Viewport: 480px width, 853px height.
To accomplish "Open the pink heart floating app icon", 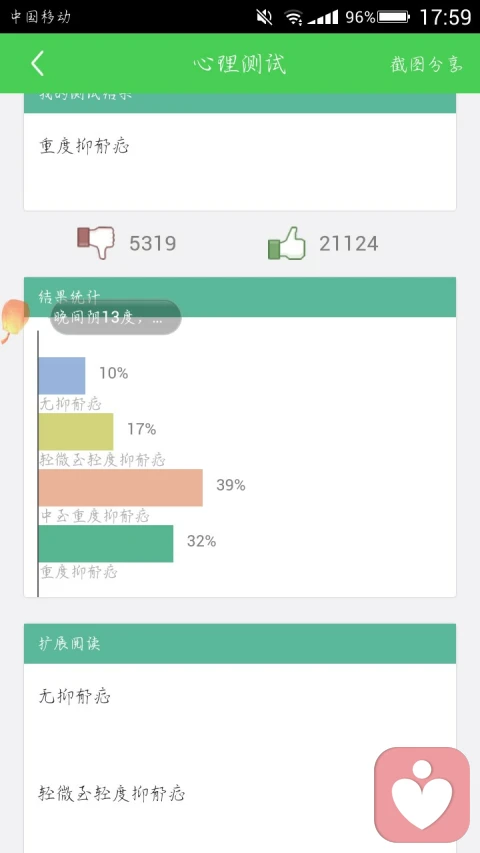I will (x=422, y=794).
